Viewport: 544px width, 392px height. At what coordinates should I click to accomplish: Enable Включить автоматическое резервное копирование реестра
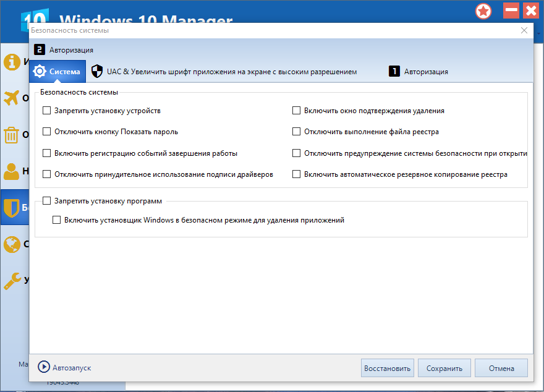(x=296, y=174)
